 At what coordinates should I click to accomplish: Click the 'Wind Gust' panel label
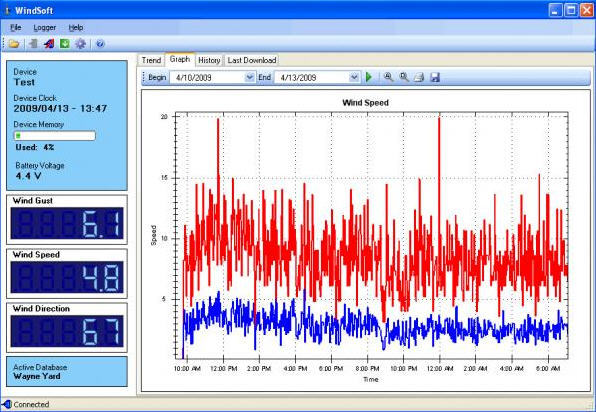point(33,201)
